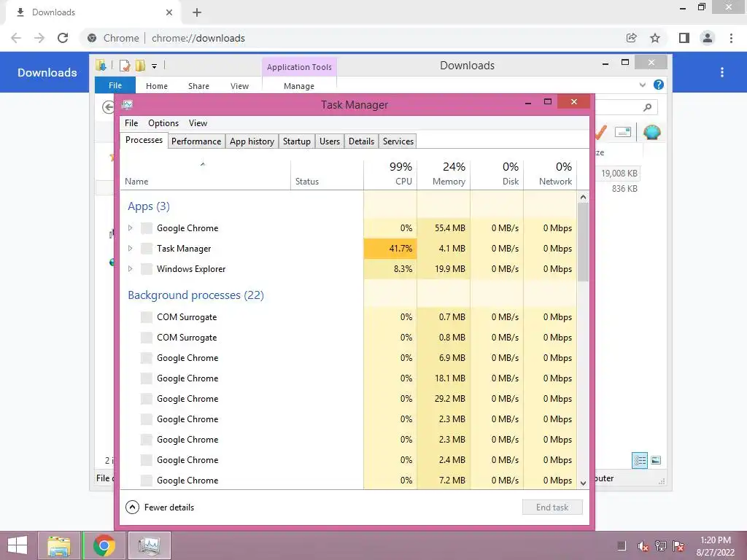Click the network tray icon
The width and height of the screenshot is (747, 560).
pos(661,545)
